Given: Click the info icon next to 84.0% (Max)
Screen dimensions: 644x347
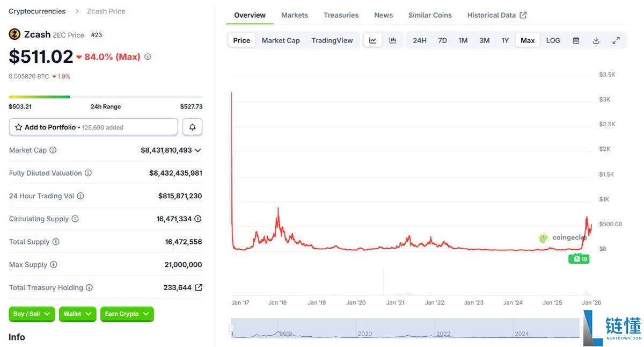Looking at the screenshot, I should pyautogui.click(x=148, y=56).
